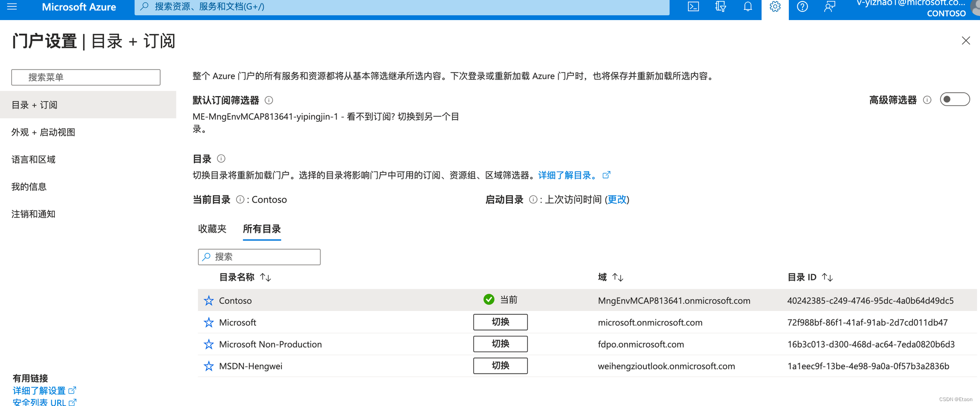Favorite the Microsoft directory star
The width and height of the screenshot is (980, 406).
coord(209,323)
